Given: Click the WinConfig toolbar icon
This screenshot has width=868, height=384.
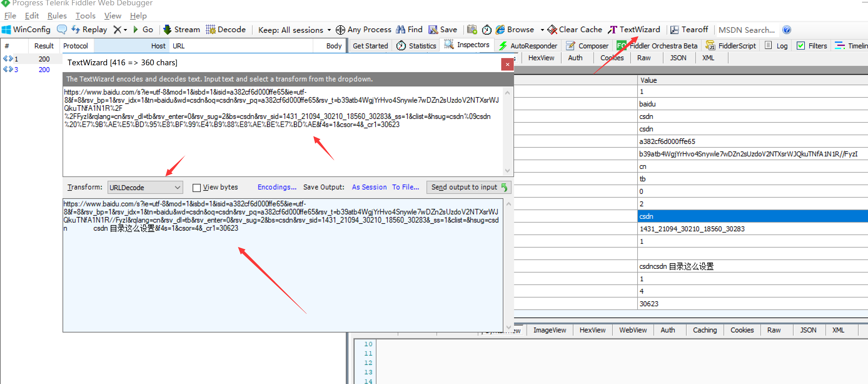Looking at the screenshot, I should (x=6, y=30).
